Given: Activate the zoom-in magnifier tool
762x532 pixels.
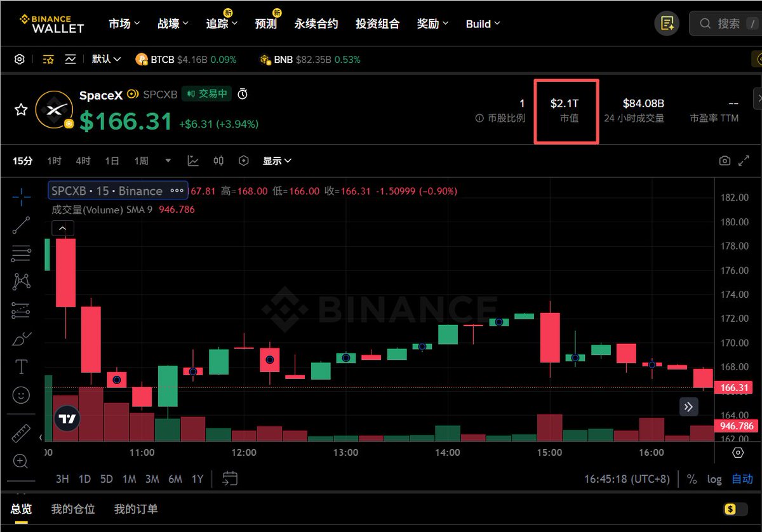Looking at the screenshot, I should click(21, 462).
